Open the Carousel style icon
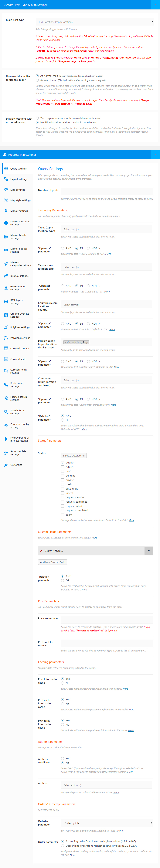The image size is (160, 868). pos(6,359)
